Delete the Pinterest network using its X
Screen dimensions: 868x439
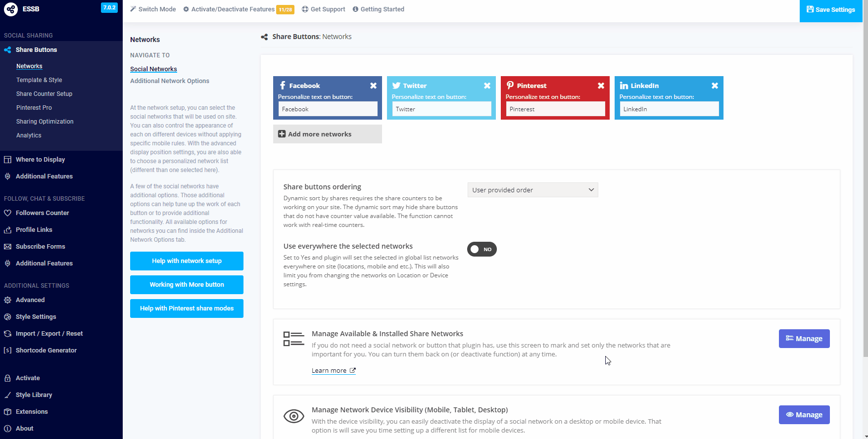point(601,86)
